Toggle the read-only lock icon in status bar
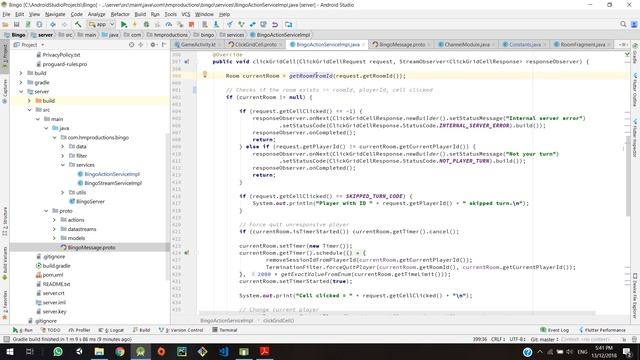The width and height of the screenshot is (640, 360). coord(623,339)
